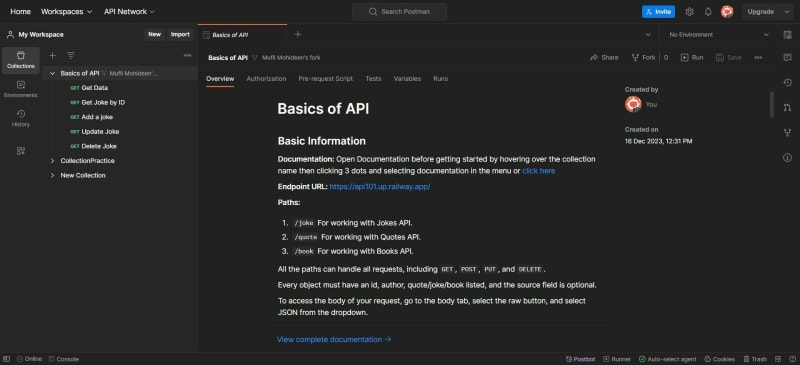This screenshot has height=365, width=800.
Task: Open the Comments icon in right sidebar
Action: point(787,58)
